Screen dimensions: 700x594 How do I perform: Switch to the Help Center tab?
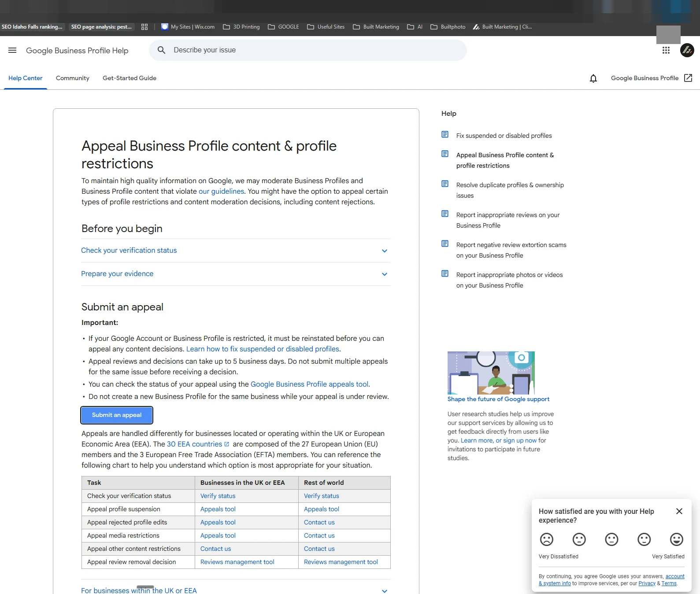point(26,78)
